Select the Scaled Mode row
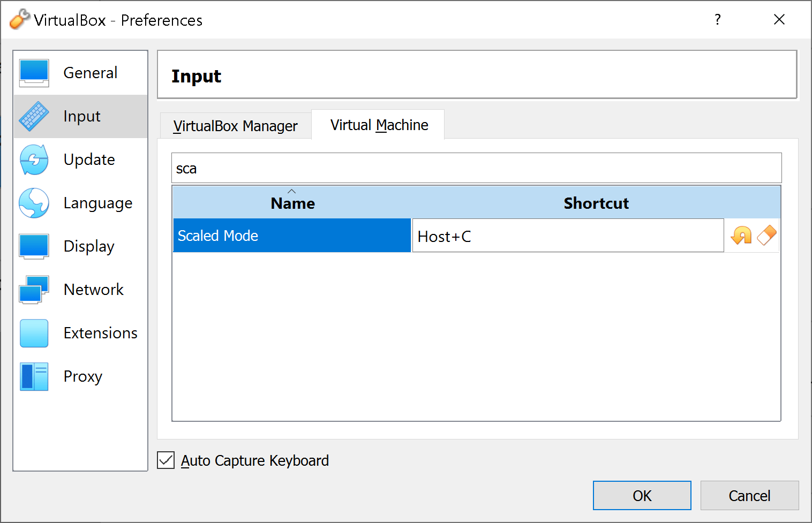Image resolution: width=812 pixels, height=523 pixels. pyautogui.click(x=292, y=236)
